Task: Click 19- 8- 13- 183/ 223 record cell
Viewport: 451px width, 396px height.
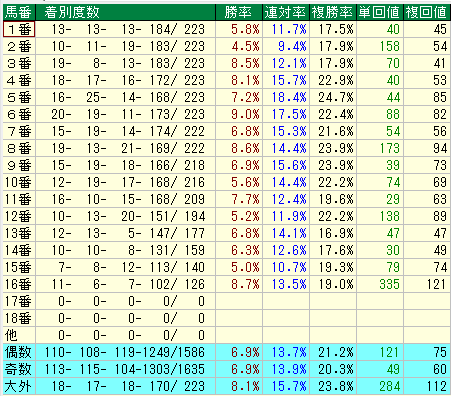Action: (x=125, y=63)
